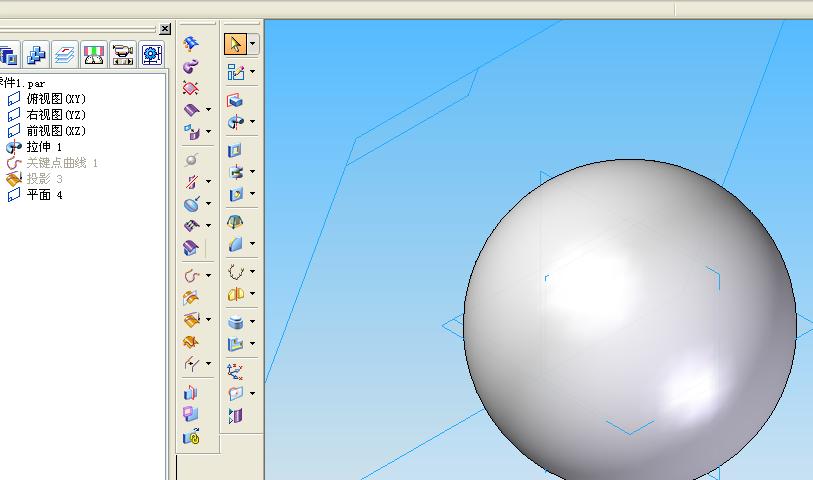This screenshot has width=813, height=480.
Task: Select the BlueSurf surface tool
Action: [191, 44]
